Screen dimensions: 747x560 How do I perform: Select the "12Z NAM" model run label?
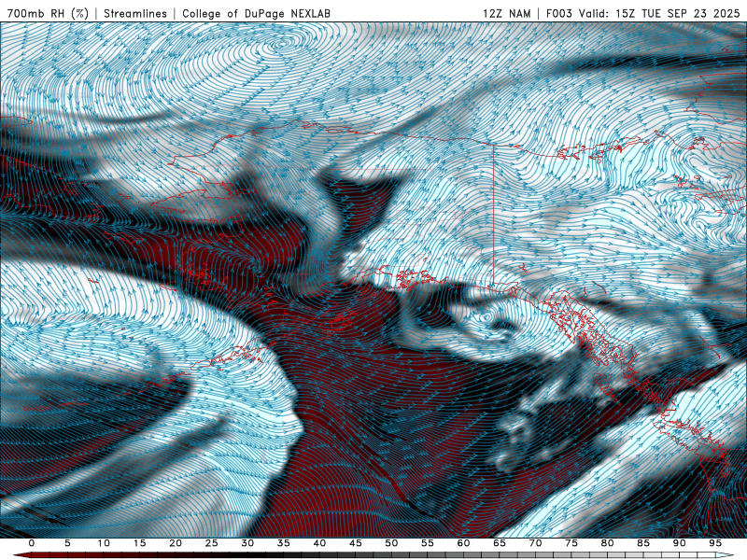(506, 13)
